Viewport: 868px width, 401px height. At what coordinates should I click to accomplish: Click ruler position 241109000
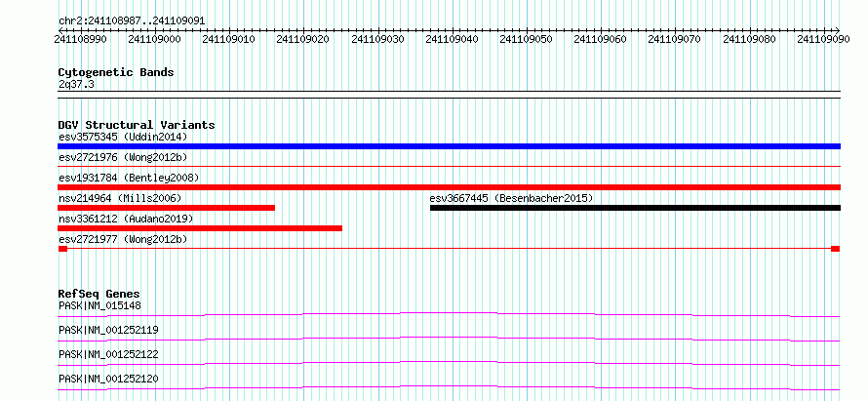(154, 39)
